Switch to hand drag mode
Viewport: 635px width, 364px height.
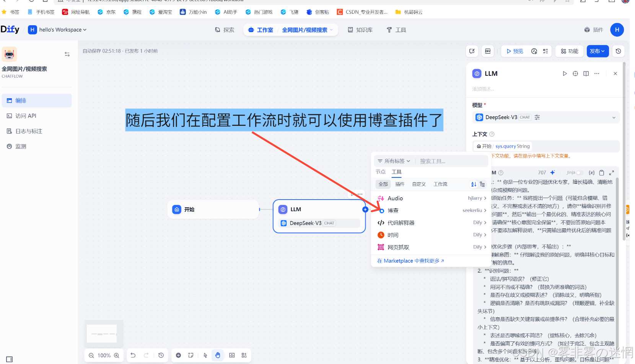(218, 355)
